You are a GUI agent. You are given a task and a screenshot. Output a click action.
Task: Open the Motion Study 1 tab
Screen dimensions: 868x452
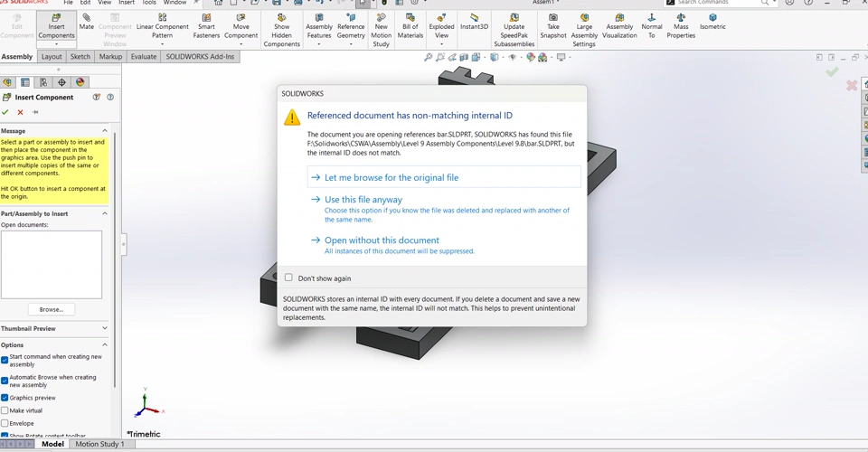pyautogui.click(x=99, y=444)
